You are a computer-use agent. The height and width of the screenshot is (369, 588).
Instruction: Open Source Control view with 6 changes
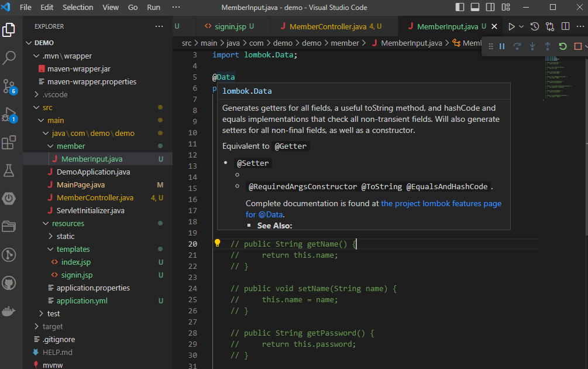click(9, 86)
